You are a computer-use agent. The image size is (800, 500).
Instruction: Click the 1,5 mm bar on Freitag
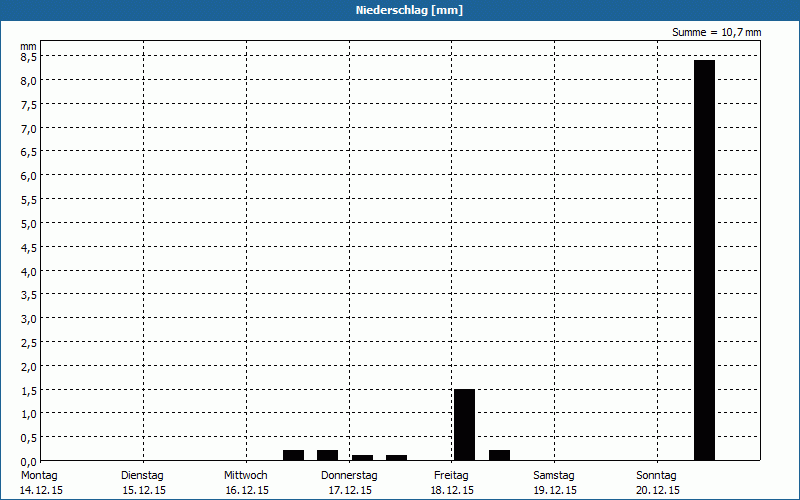coord(464,424)
